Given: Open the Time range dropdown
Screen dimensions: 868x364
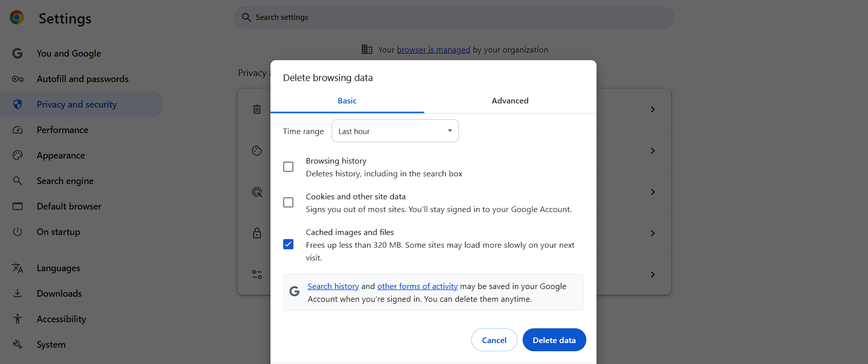Looking at the screenshot, I should (395, 131).
